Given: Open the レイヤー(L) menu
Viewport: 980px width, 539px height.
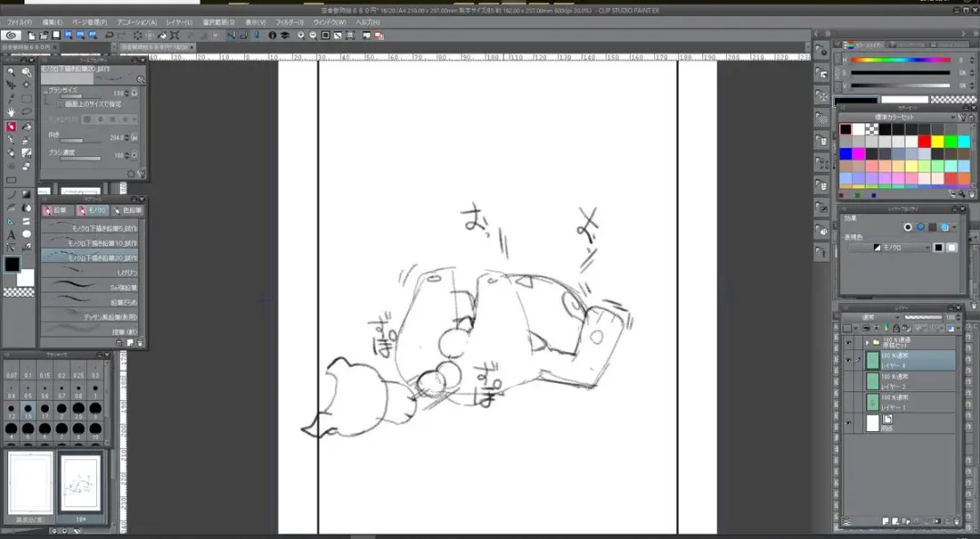Looking at the screenshot, I should [x=178, y=21].
